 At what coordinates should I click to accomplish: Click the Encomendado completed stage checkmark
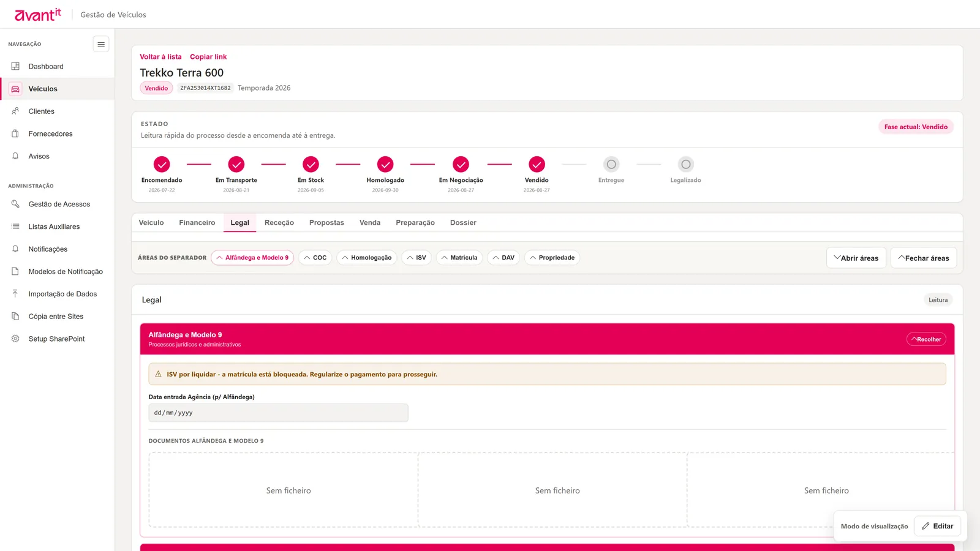[x=162, y=164]
